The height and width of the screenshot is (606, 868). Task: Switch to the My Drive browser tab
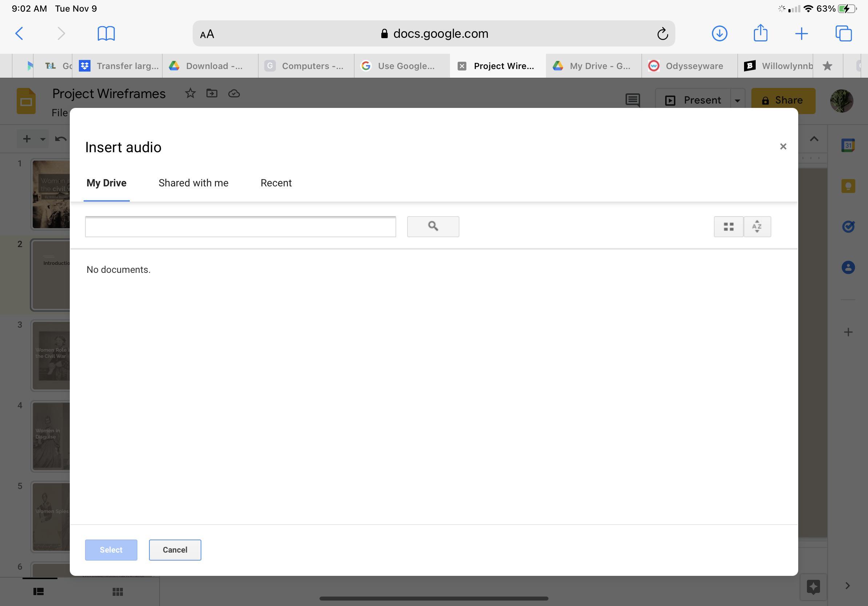pyautogui.click(x=594, y=66)
